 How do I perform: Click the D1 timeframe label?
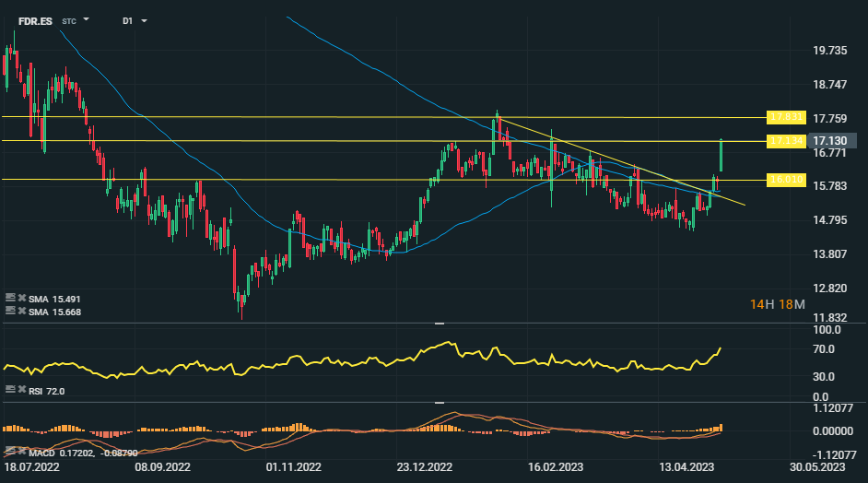(x=127, y=21)
